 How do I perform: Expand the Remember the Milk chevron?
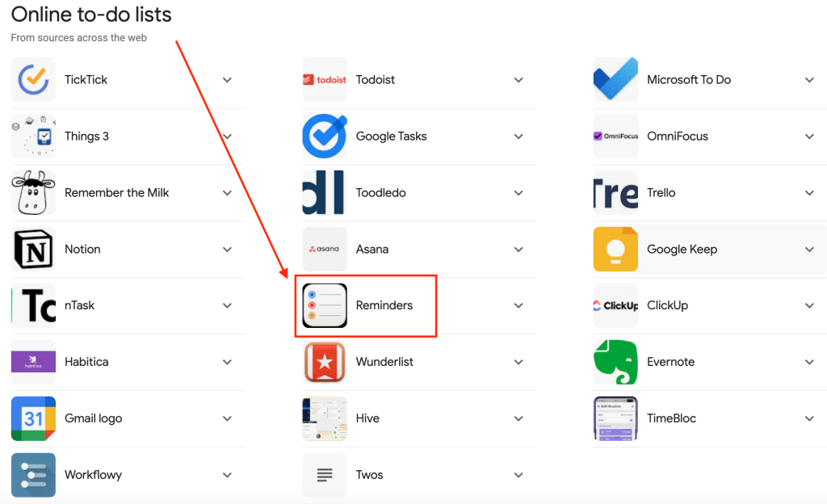pos(227,193)
